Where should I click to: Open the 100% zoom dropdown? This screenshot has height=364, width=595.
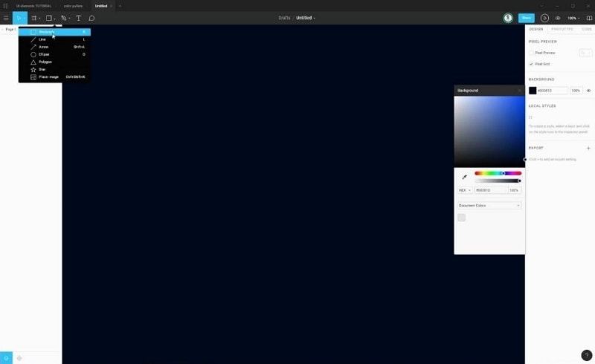coord(573,18)
